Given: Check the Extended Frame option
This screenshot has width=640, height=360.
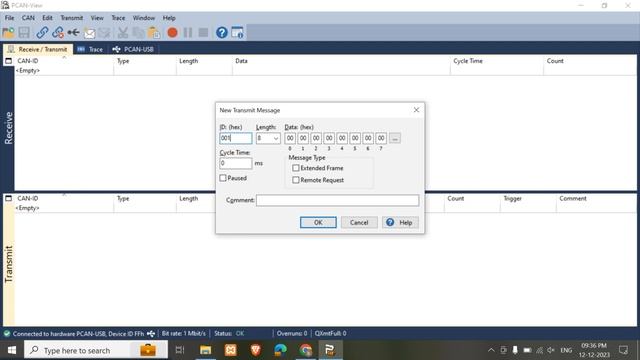Looking at the screenshot, I should click(x=296, y=168).
